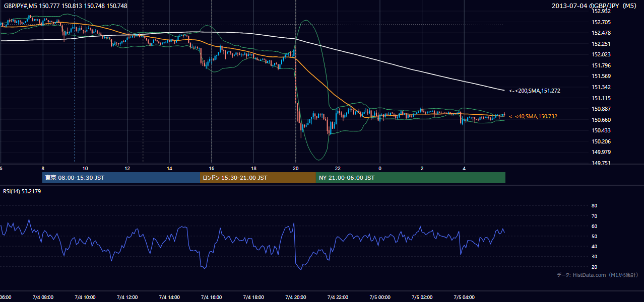Click price axis value 151.796
Screen dimensions: 644x302
(x=601, y=66)
